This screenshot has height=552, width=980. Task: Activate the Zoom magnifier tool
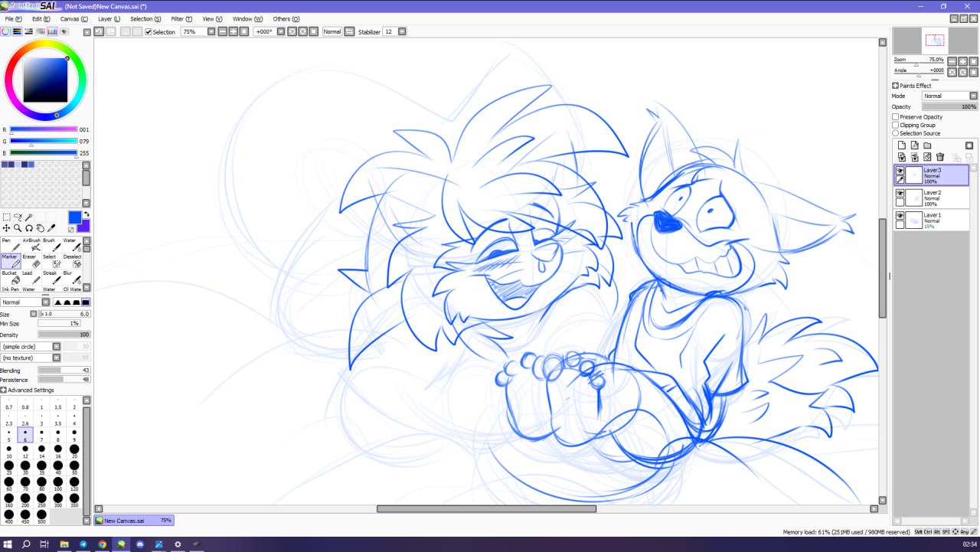coord(18,228)
